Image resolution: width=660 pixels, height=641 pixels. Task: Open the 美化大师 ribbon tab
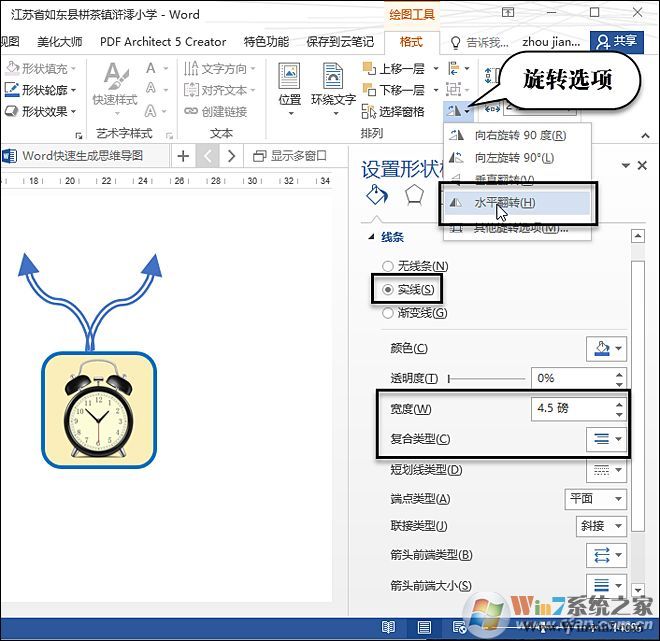click(60, 42)
